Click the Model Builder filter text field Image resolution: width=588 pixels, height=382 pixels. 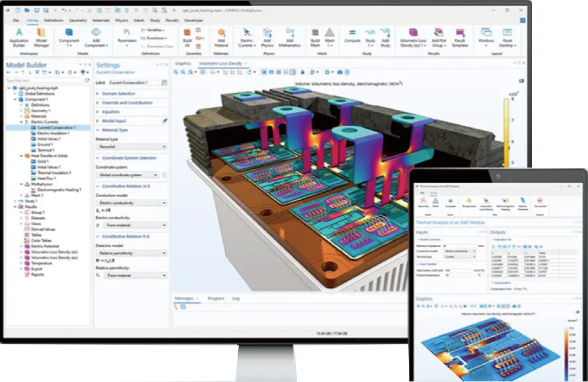pos(44,81)
